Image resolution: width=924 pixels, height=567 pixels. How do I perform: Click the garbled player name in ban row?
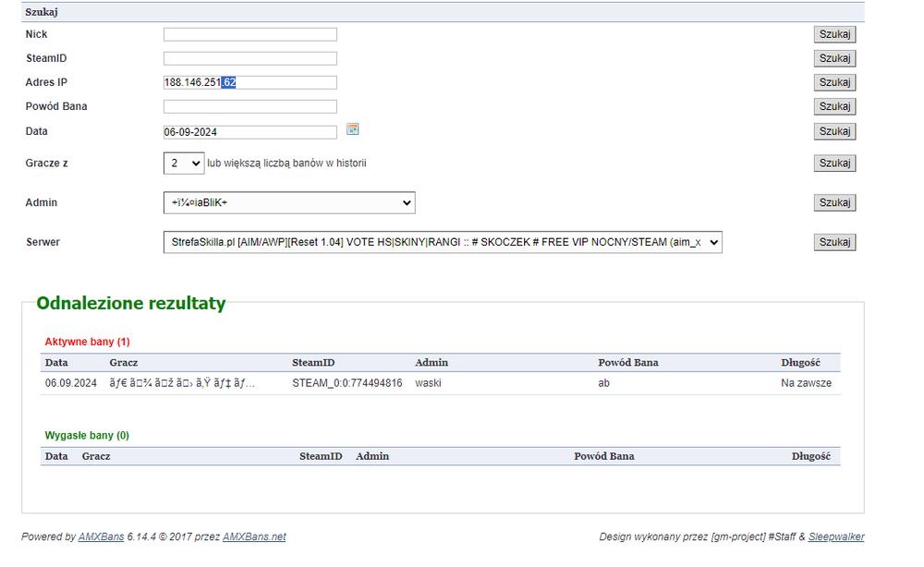coord(182,383)
